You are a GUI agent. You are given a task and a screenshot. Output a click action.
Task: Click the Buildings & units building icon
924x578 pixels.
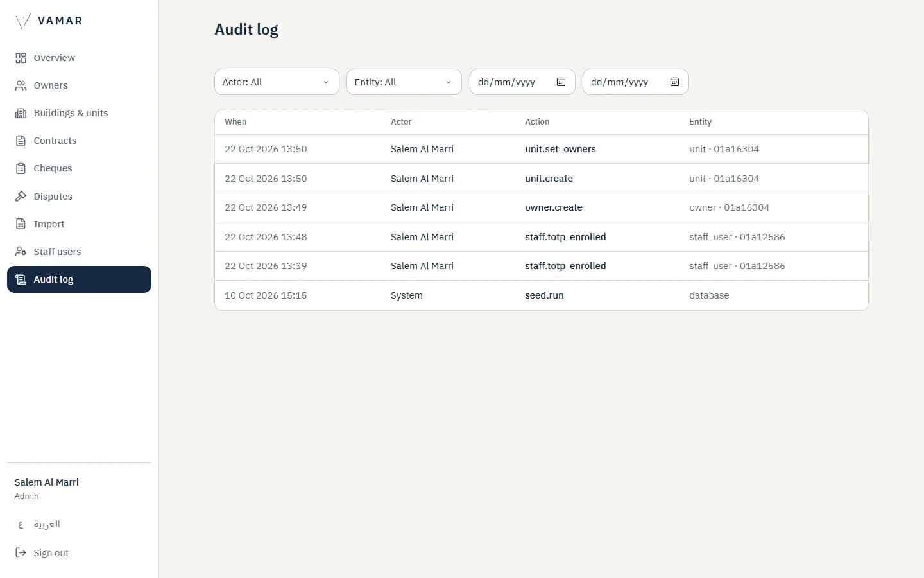21,113
